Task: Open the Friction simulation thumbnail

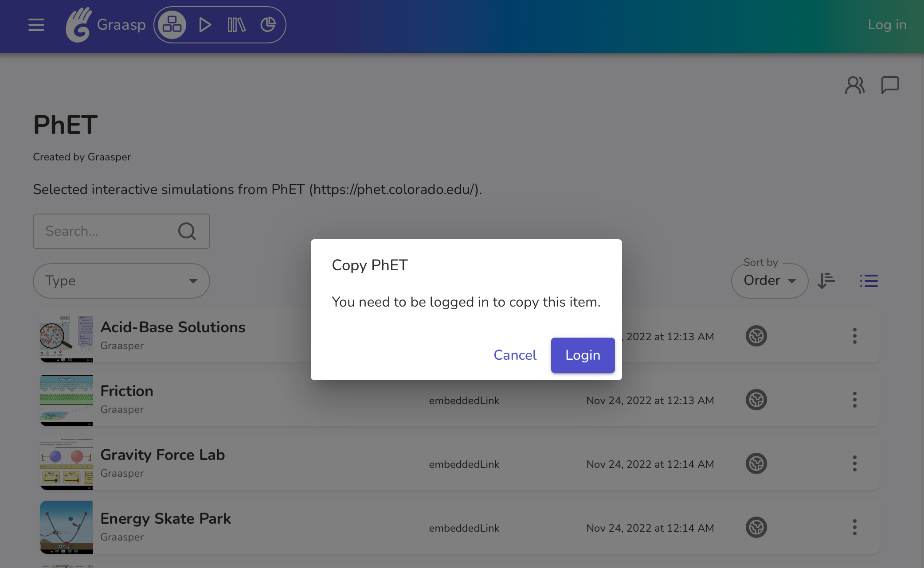Action: click(67, 400)
